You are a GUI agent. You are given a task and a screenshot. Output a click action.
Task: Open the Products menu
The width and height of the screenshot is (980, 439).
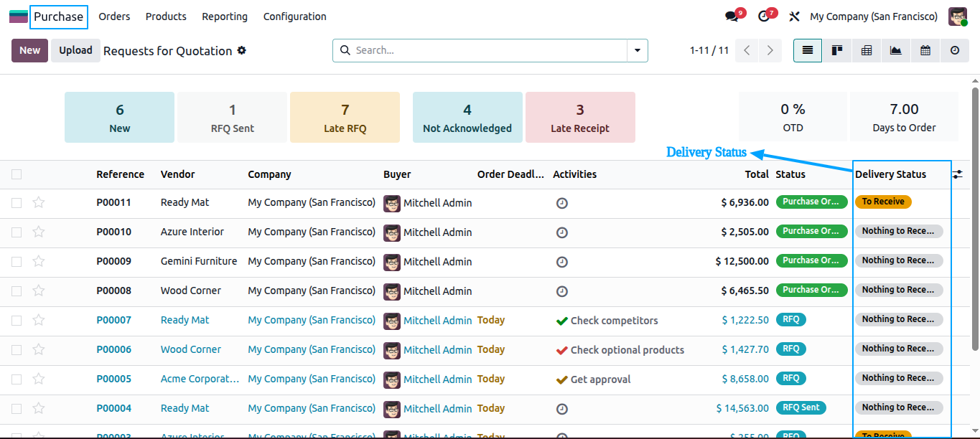[x=166, y=16]
